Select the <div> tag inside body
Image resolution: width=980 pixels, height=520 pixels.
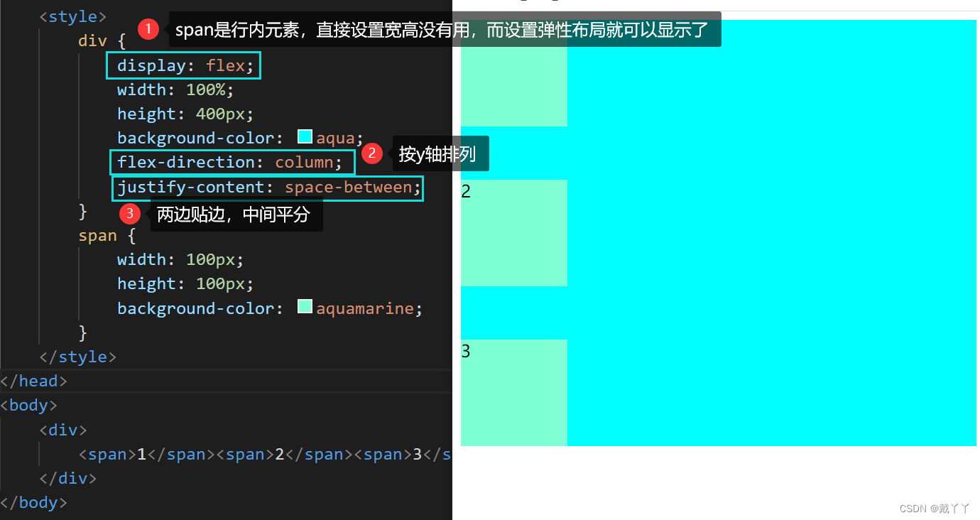[x=63, y=429]
